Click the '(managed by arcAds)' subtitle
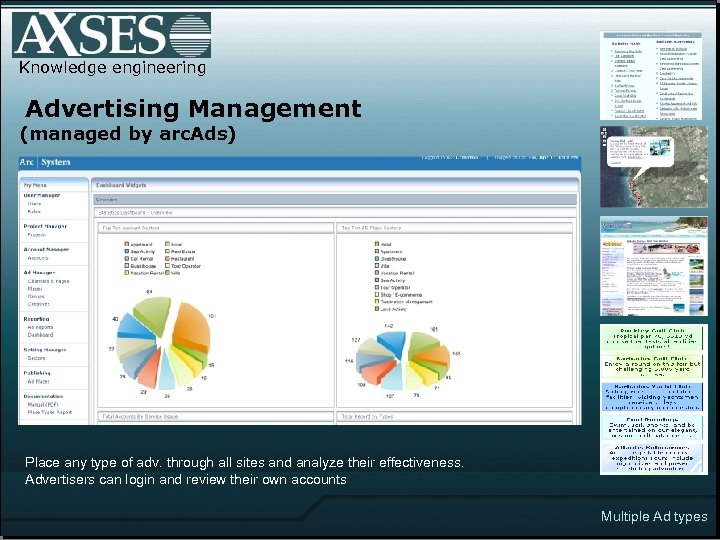720x540 pixels. (128, 134)
